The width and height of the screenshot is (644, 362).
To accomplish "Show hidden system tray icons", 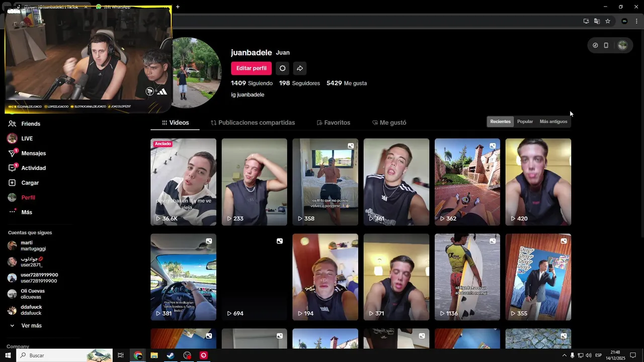I will [x=564, y=355].
